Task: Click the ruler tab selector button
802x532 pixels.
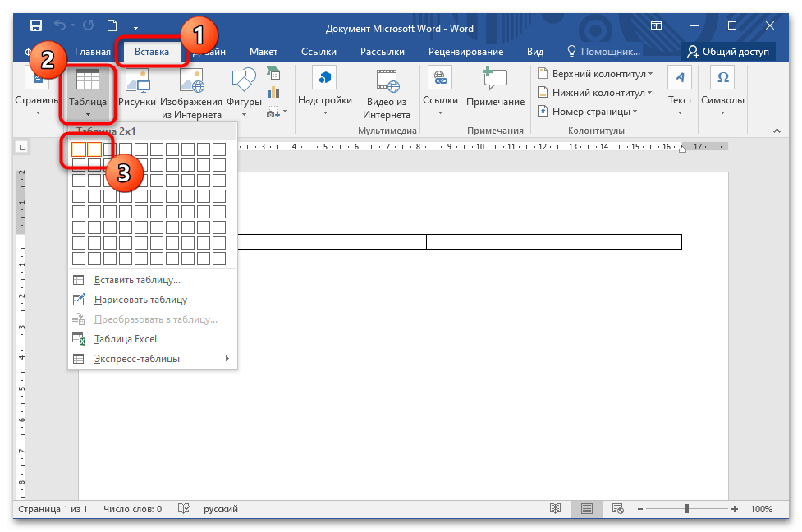Action: click(x=22, y=148)
